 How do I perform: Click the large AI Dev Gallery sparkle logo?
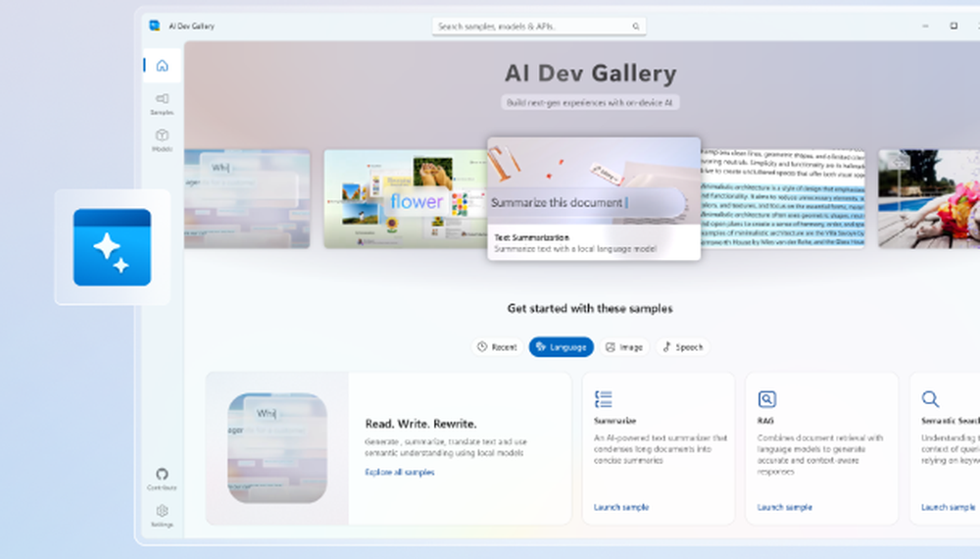click(112, 247)
